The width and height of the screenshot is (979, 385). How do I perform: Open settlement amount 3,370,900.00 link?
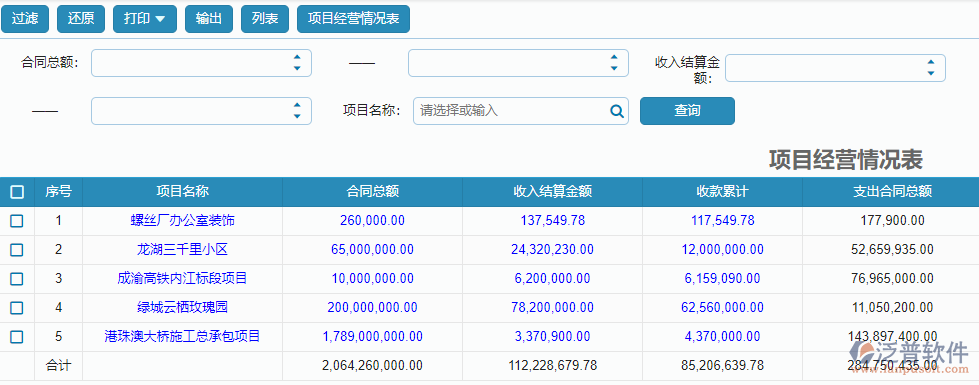pos(553,337)
